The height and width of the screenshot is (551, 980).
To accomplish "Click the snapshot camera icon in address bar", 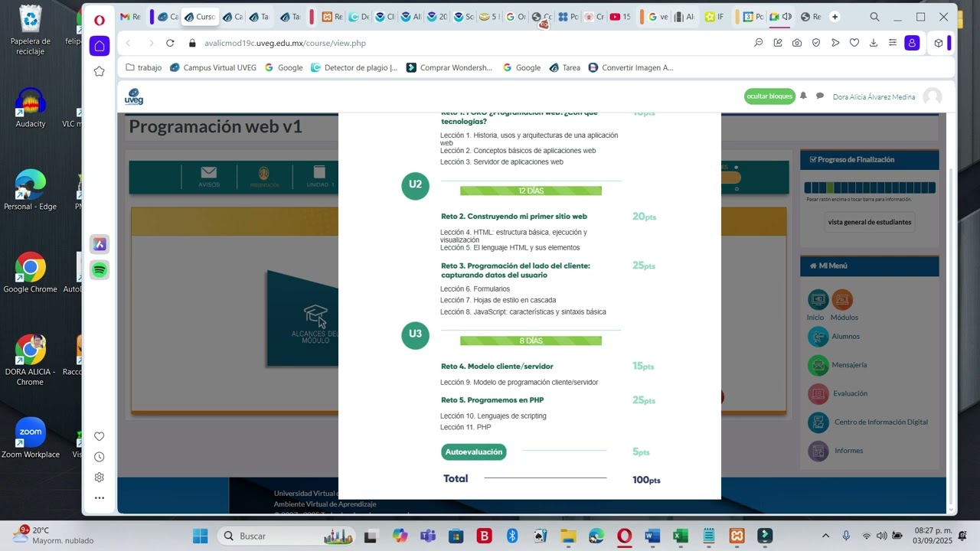I will tap(797, 43).
